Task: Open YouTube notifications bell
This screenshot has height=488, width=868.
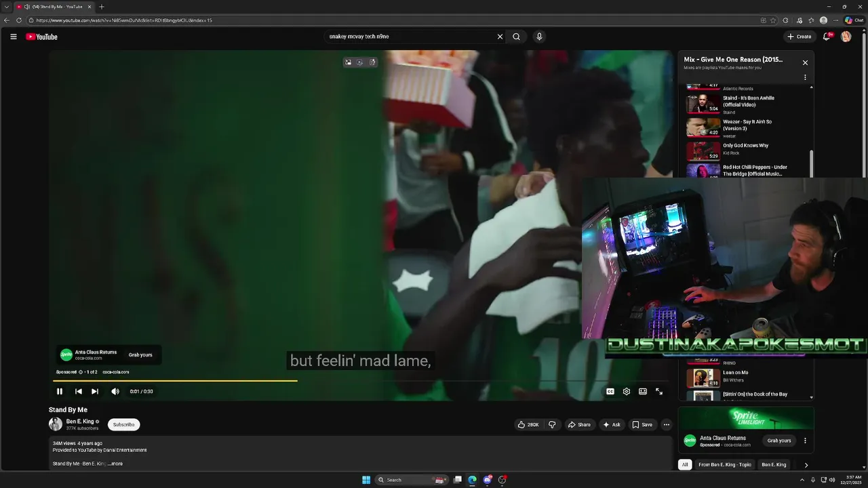Action: [x=826, y=37]
